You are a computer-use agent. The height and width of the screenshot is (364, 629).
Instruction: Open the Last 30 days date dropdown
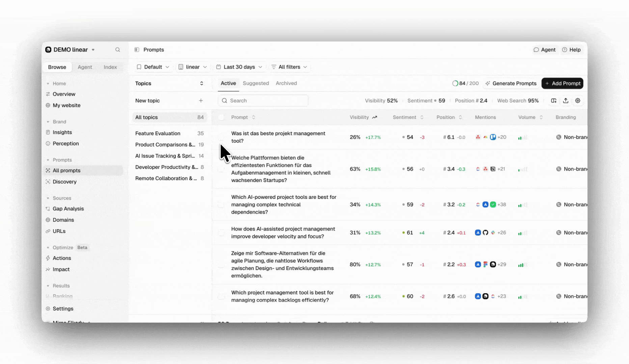tap(239, 67)
